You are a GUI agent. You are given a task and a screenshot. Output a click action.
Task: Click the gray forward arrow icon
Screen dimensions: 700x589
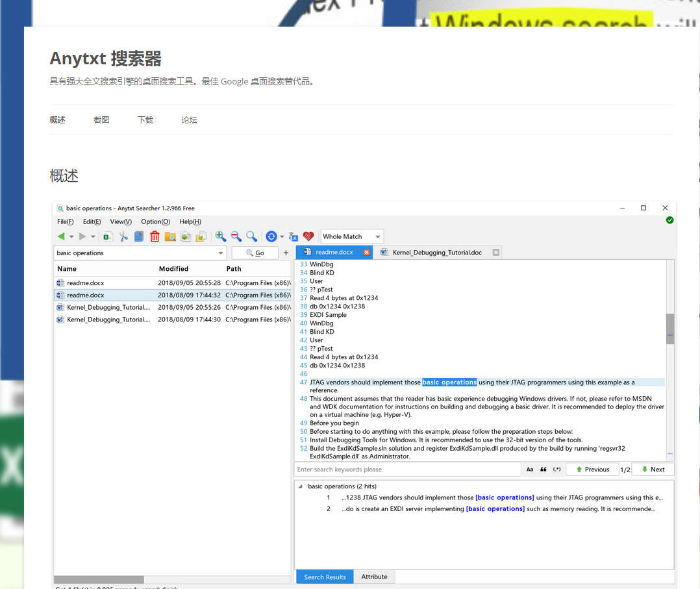tap(82, 236)
